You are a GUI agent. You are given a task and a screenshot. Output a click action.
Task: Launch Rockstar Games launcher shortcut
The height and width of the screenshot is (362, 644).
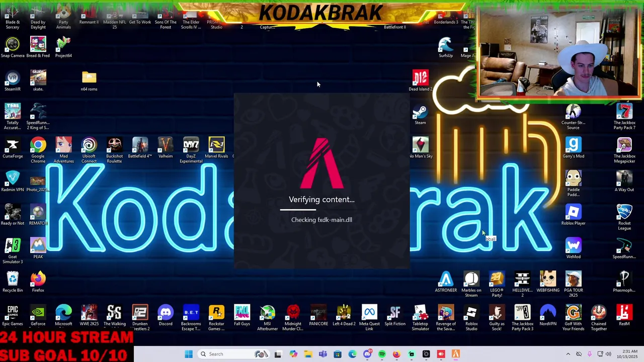216,318
